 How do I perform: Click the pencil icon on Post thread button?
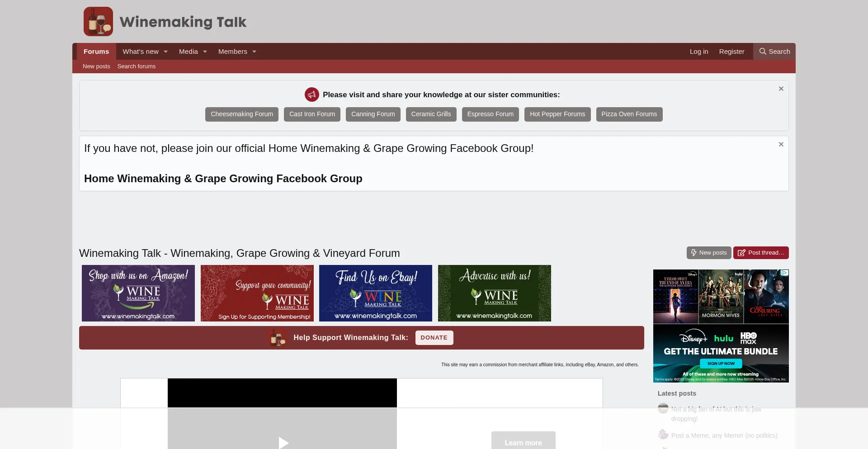[x=742, y=253]
